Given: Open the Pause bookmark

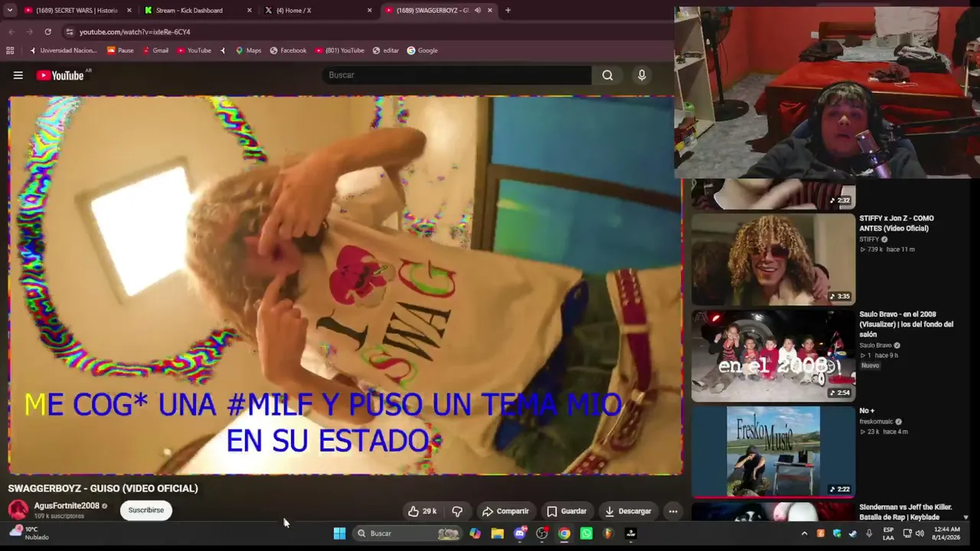Looking at the screenshot, I should pyautogui.click(x=120, y=51).
